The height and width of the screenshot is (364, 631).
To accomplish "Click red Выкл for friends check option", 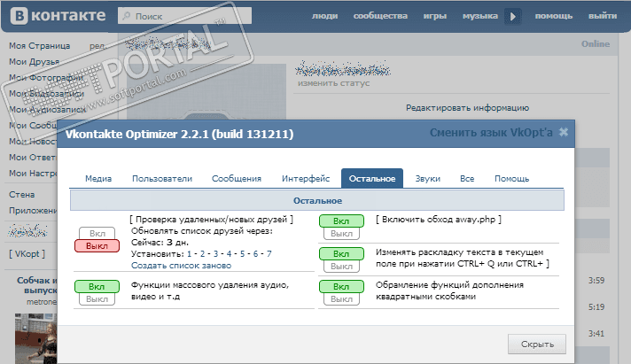I will click(97, 245).
